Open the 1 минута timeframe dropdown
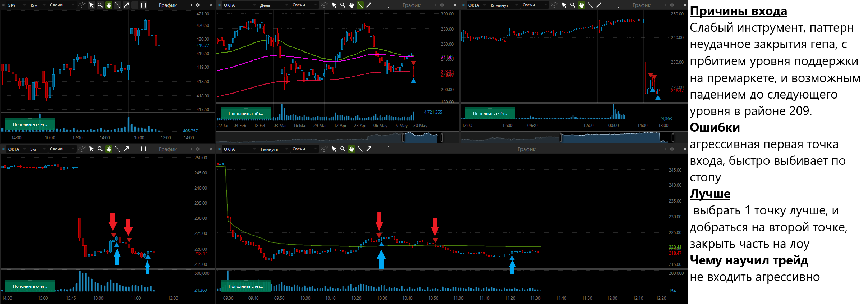This screenshot has height=304, width=868. point(273,149)
